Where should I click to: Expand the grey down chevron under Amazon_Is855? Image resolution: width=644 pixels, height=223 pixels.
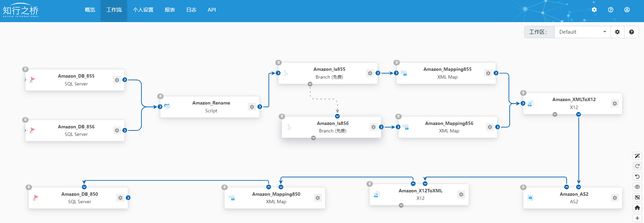(x=310, y=84)
